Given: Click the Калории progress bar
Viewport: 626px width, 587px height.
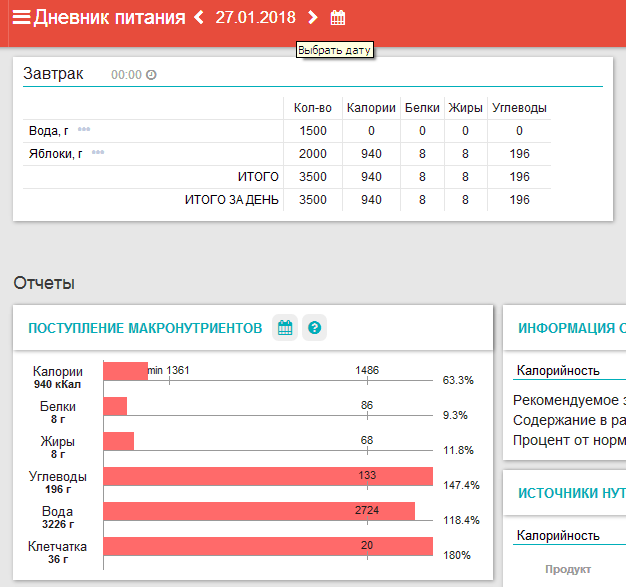Looking at the screenshot, I should click(126, 371).
